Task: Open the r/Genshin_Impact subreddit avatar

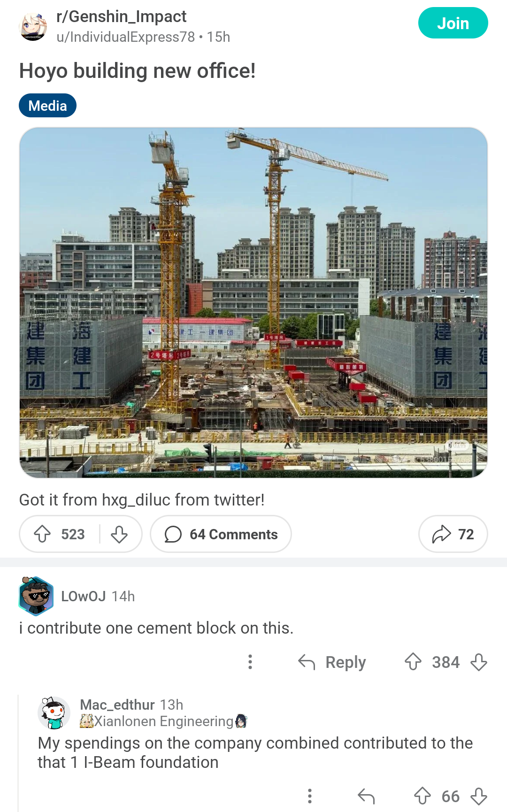Action: (33, 27)
